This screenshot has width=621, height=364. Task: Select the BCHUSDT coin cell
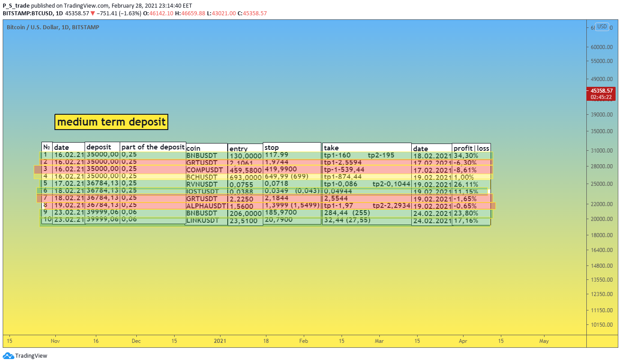click(x=202, y=177)
